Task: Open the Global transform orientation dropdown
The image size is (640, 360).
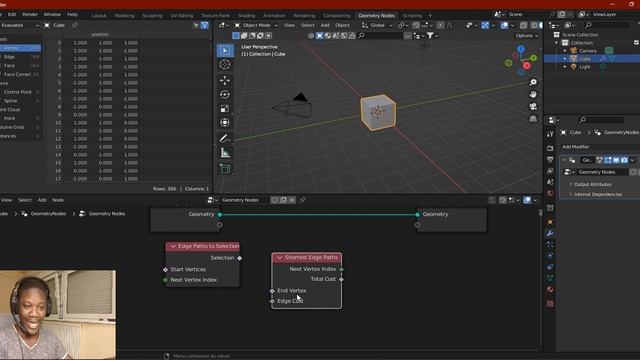Action: click(377, 25)
